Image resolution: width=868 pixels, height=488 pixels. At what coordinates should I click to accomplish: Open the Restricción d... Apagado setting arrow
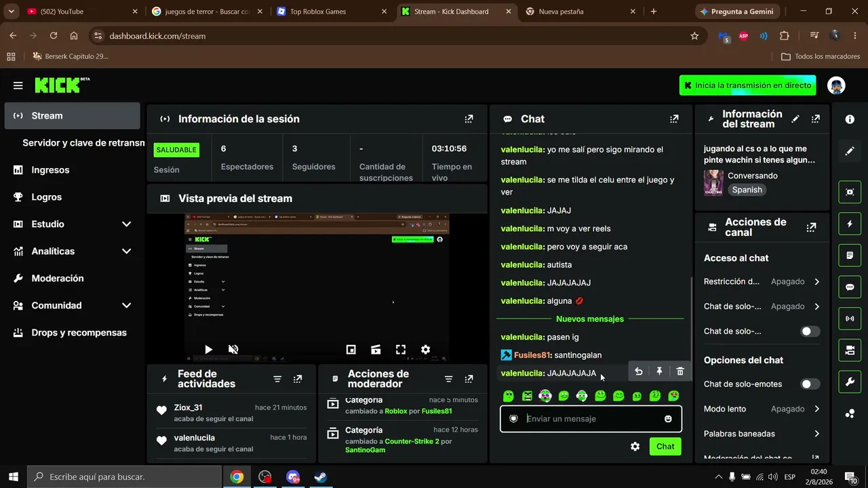click(x=816, y=282)
